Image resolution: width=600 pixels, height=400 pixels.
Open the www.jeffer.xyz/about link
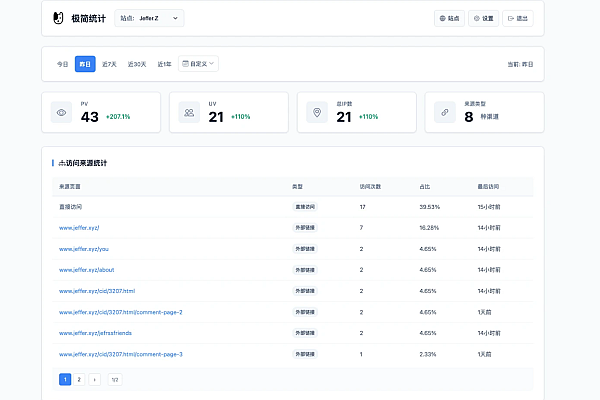86,270
